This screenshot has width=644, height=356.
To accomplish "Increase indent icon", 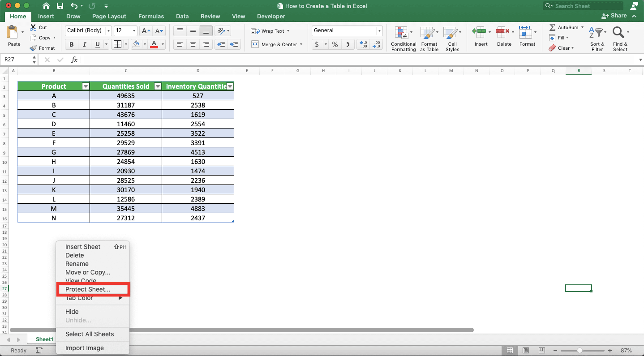I will pos(234,44).
